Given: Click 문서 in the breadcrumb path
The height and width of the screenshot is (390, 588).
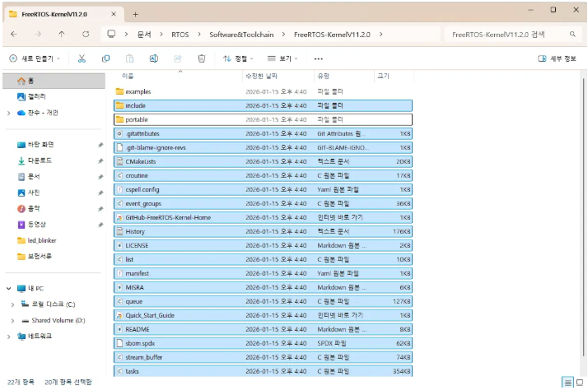Looking at the screenshot, I should (144, 35).
